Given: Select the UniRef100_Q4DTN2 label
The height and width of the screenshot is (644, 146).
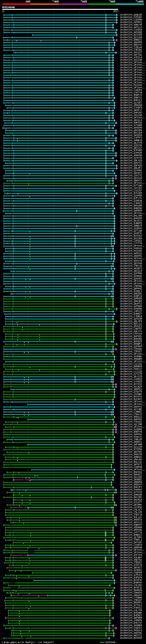Looking at the screenshot, I should pyautogui.click(x=131, y=633).
